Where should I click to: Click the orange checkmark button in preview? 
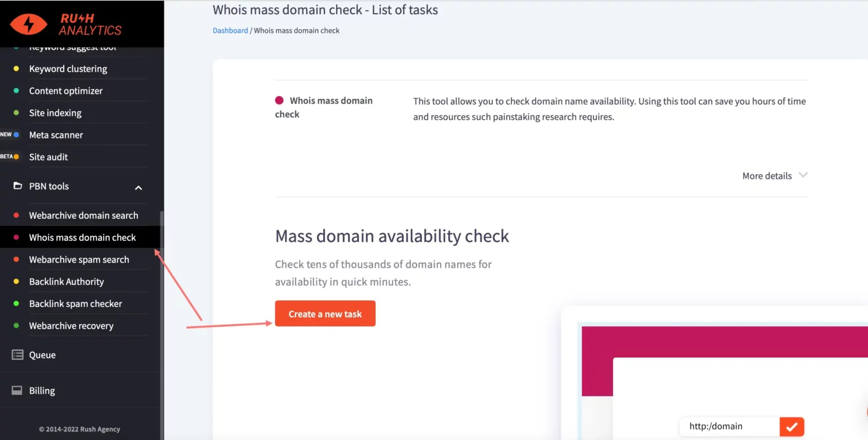(792, 426)
